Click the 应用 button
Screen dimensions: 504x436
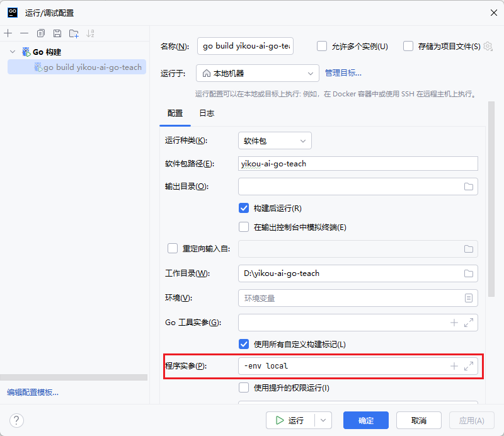click(471, 420)
